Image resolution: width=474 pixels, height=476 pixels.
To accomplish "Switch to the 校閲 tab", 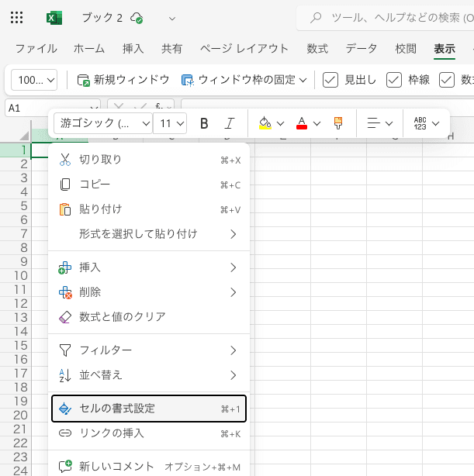I will (x=406, y=49).
